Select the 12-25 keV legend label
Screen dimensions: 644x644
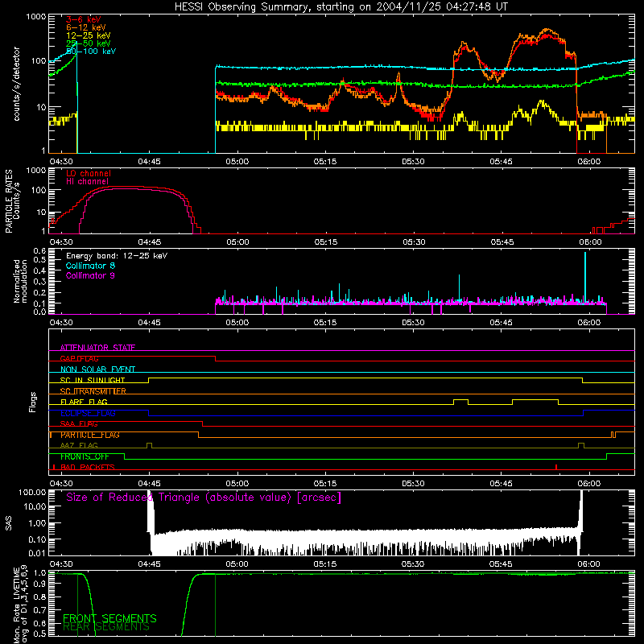89,35
